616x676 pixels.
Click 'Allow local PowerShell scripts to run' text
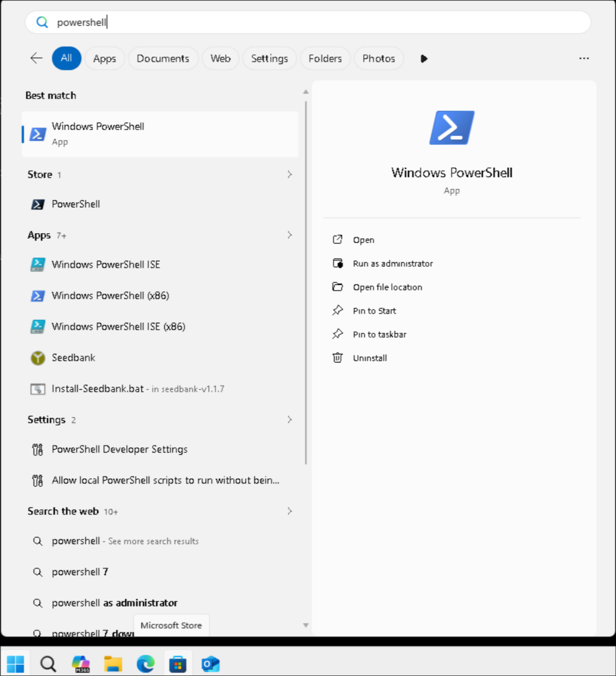click(x=165, y=480)
